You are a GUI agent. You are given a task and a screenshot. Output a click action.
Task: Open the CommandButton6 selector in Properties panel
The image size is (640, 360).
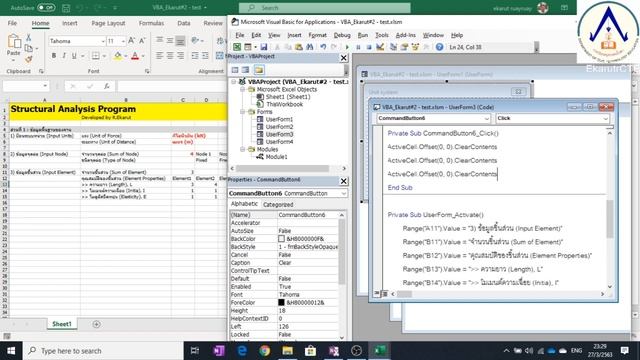(x=343, y=193)
